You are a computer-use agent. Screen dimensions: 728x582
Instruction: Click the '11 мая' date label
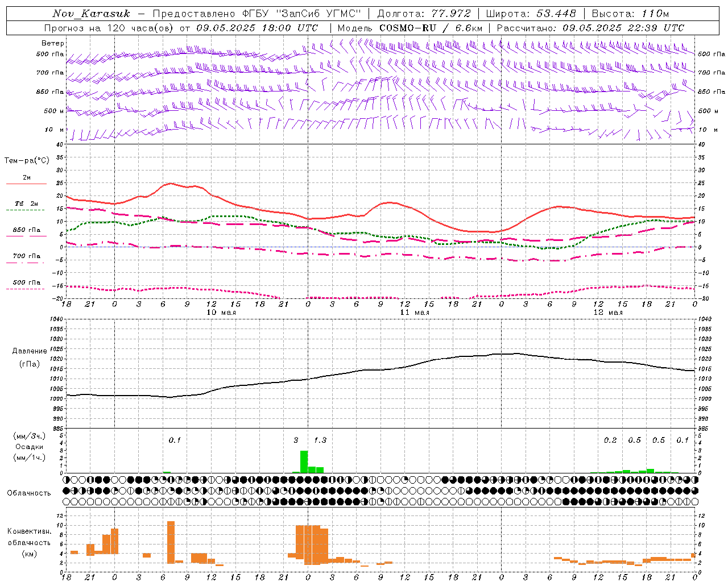[414, 313]
